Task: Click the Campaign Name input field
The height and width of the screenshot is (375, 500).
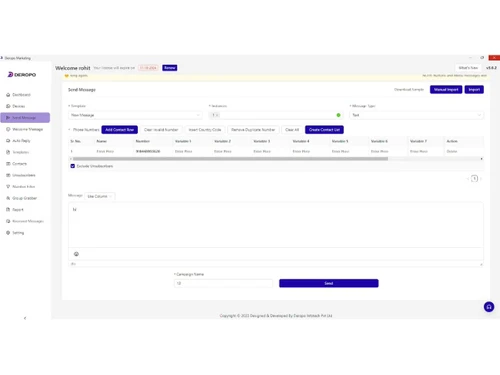Action: (x=223, y=283)
